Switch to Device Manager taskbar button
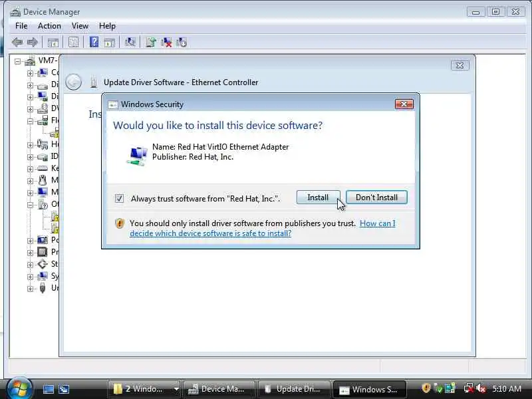The image size is (532, 399). [x=219, y=389]
